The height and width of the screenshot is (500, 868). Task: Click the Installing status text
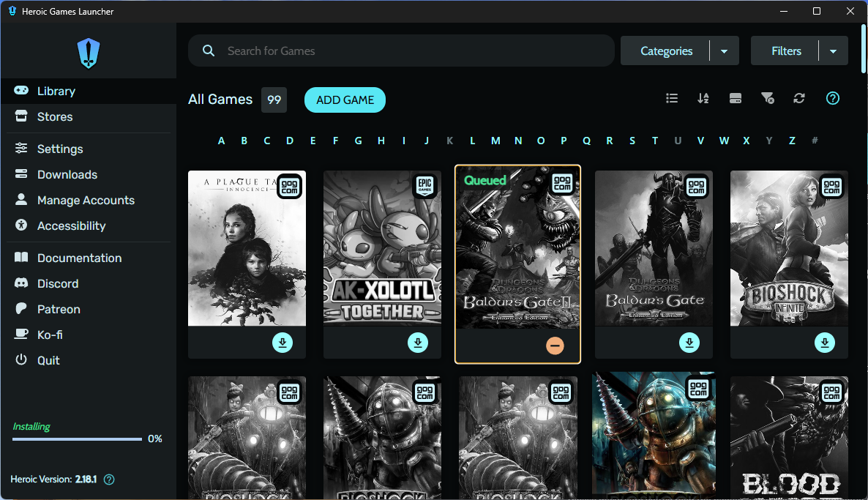31,426
